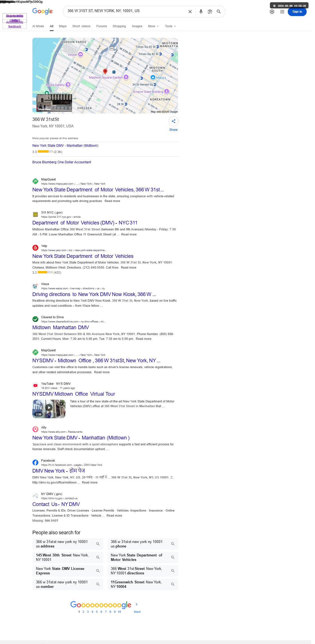Click the NY DMV result favicon

coord(35,496)
